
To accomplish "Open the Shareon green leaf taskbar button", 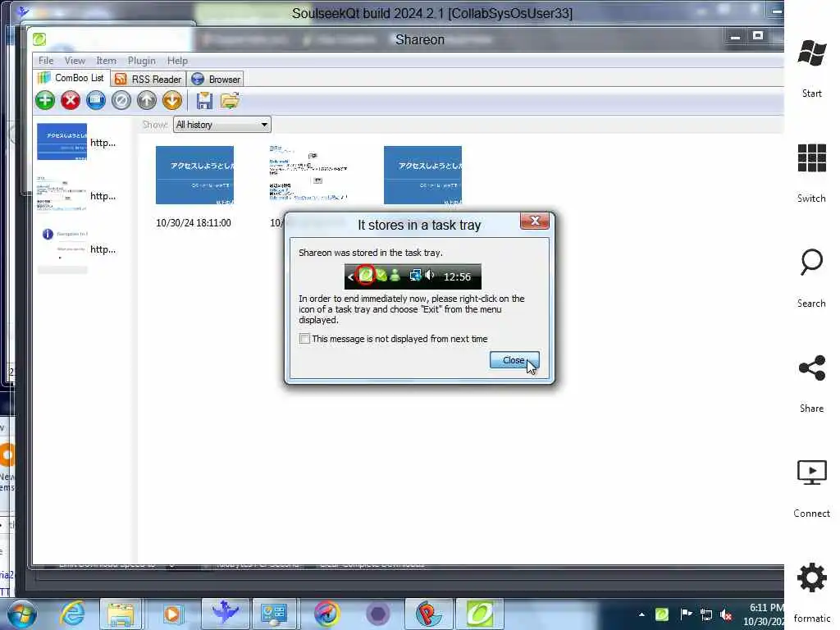I will point(479,614).
